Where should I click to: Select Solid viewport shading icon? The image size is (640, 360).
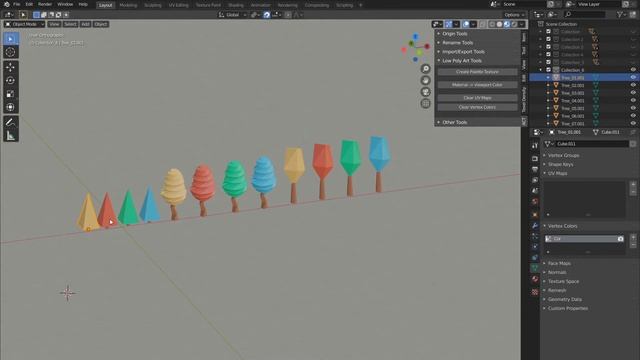[x=499, y=24]
